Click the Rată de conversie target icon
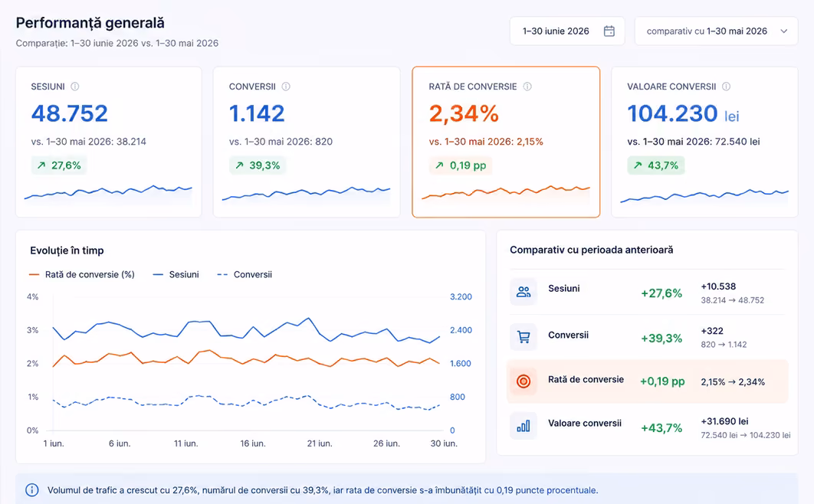The width and height of the screenshot is (814, 504). pos(524,381)
